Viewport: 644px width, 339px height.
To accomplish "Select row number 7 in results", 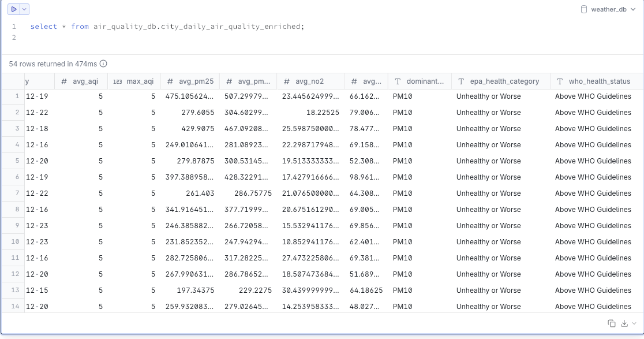I will pos(17,193).
